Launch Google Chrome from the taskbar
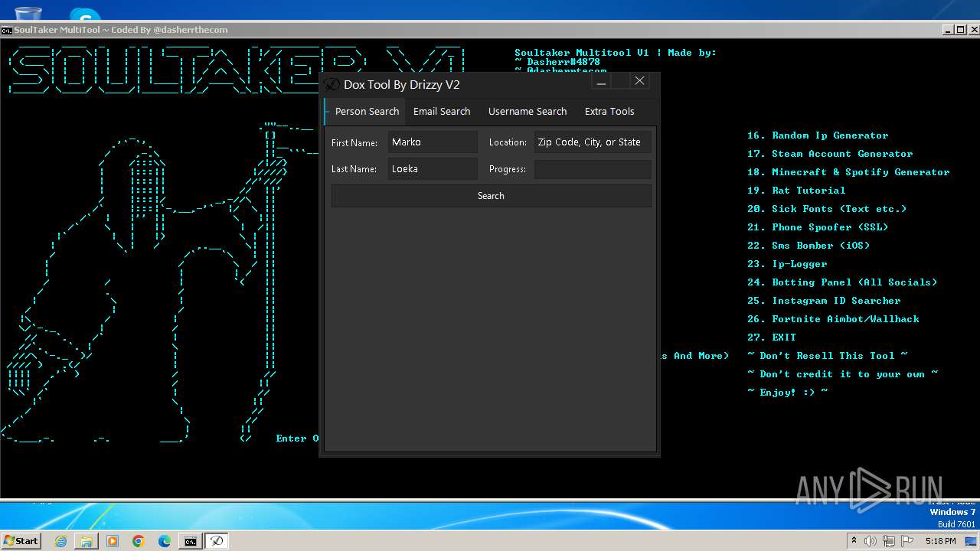This screenshot has width=980, height=551. [x=139, y=541]
